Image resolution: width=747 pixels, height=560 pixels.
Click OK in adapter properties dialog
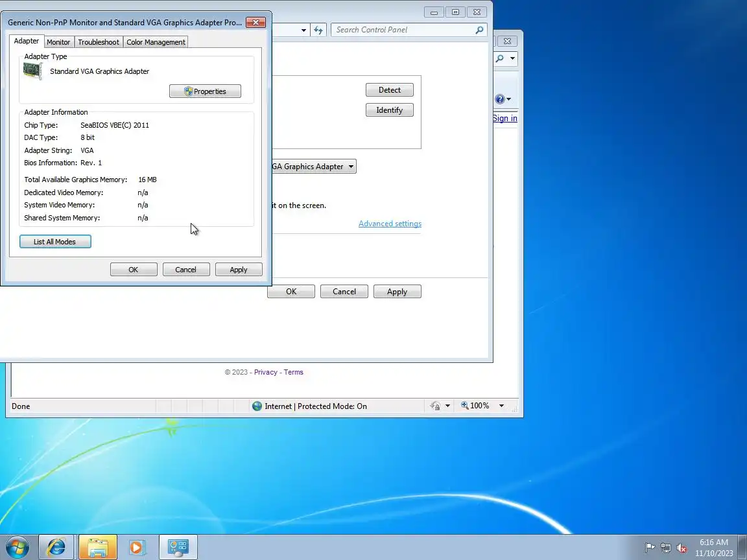134,270
